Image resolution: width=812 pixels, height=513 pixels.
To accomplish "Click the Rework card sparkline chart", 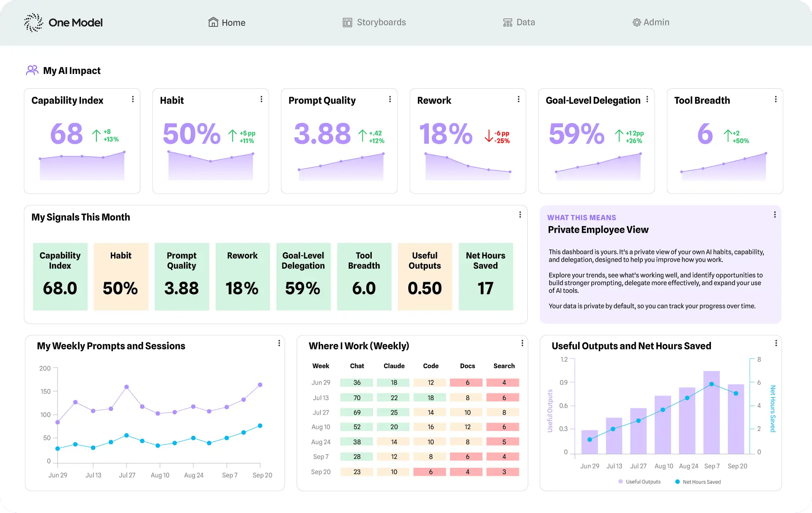I will [468, 166].
